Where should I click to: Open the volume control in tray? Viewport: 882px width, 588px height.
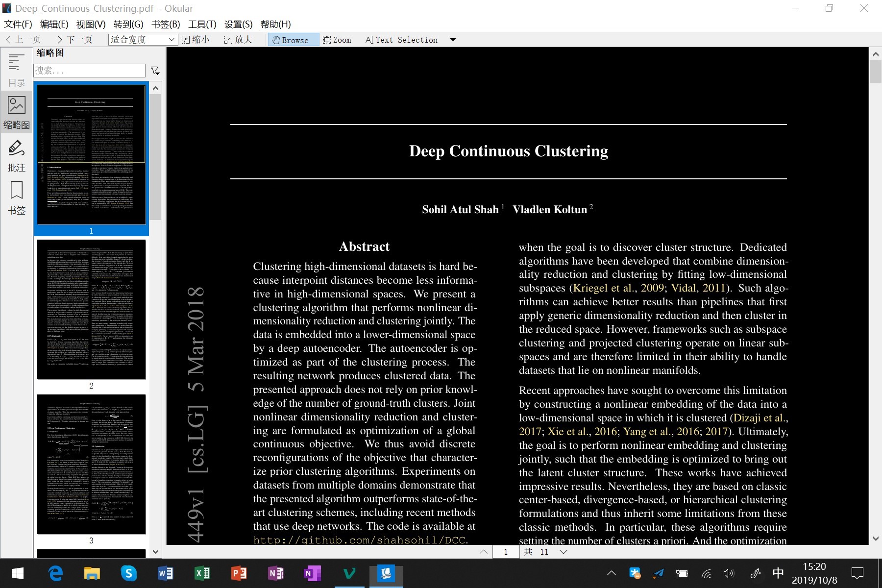click(x=729, y=573)
